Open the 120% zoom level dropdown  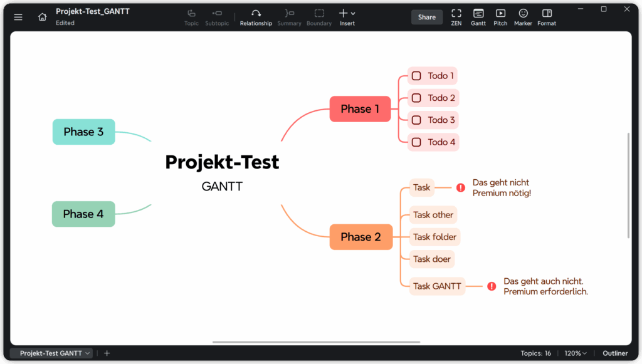576,353
